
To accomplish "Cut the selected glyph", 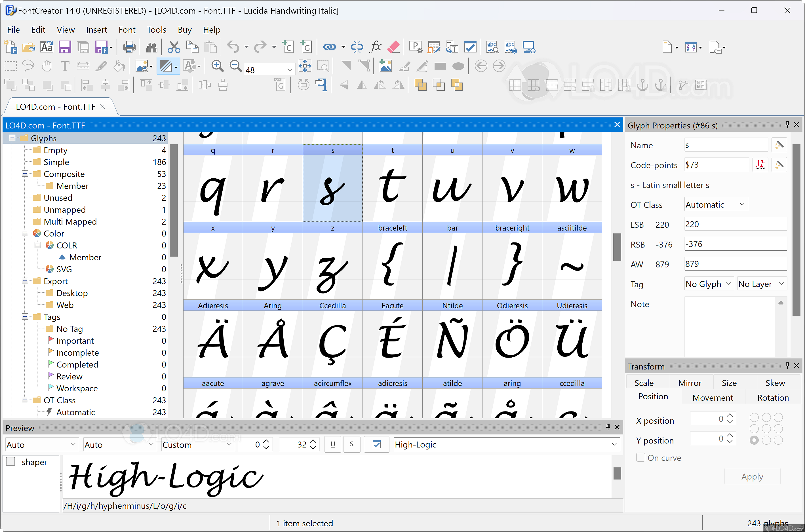I will pyautogui.click(x=174, y=47).
